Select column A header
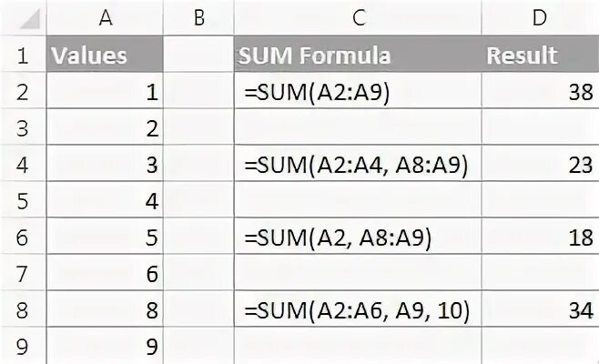Image resolution: width=599 pixels, height=364 pixels. [x=105, y=17]
